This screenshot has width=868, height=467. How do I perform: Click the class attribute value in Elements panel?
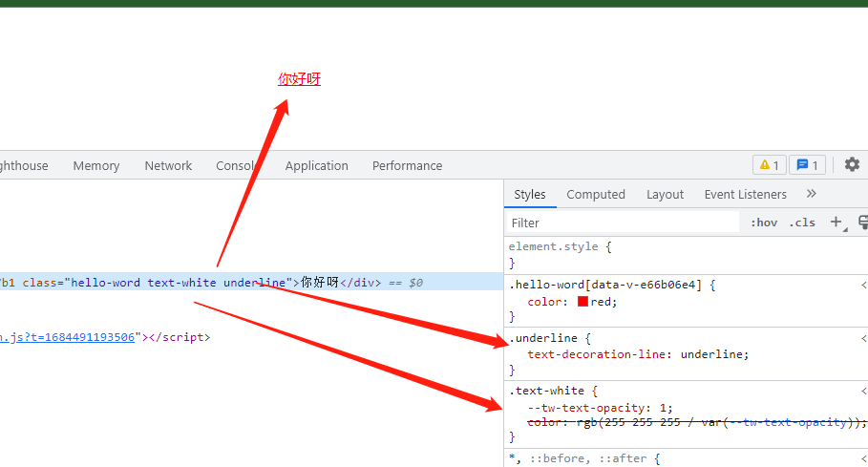[x=178, y=282]
